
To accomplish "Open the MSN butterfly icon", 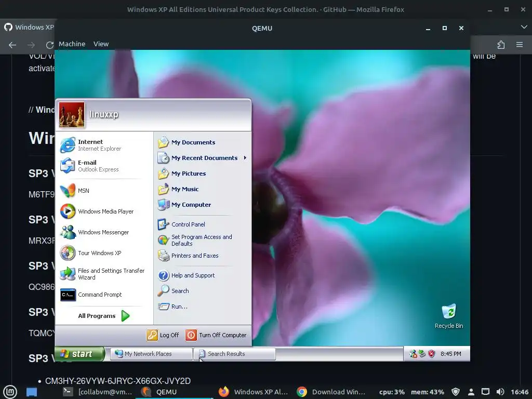I will tap(68, 191).
